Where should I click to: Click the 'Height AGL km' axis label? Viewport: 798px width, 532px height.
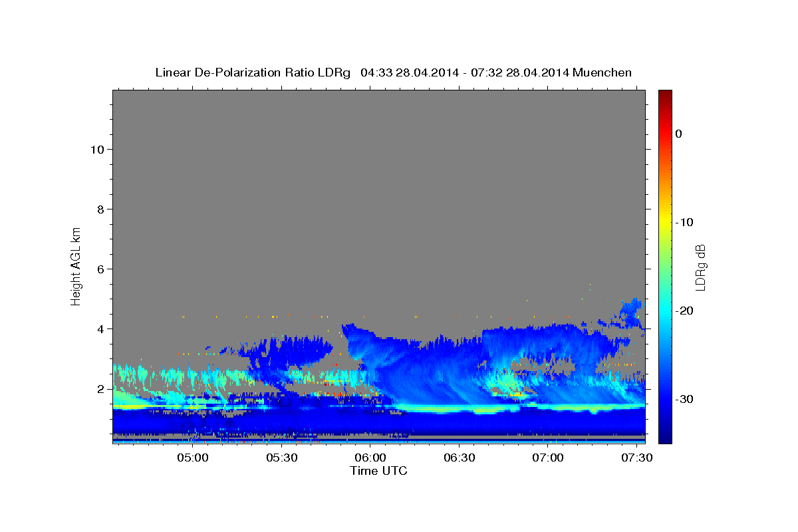pyautogui.click(x=76, y=265)
